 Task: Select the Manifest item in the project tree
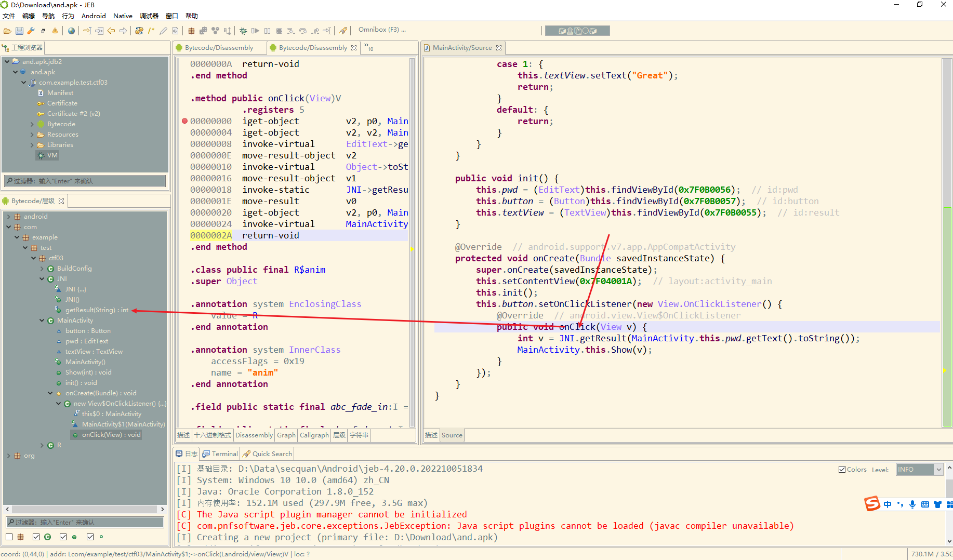coord(60,93)
